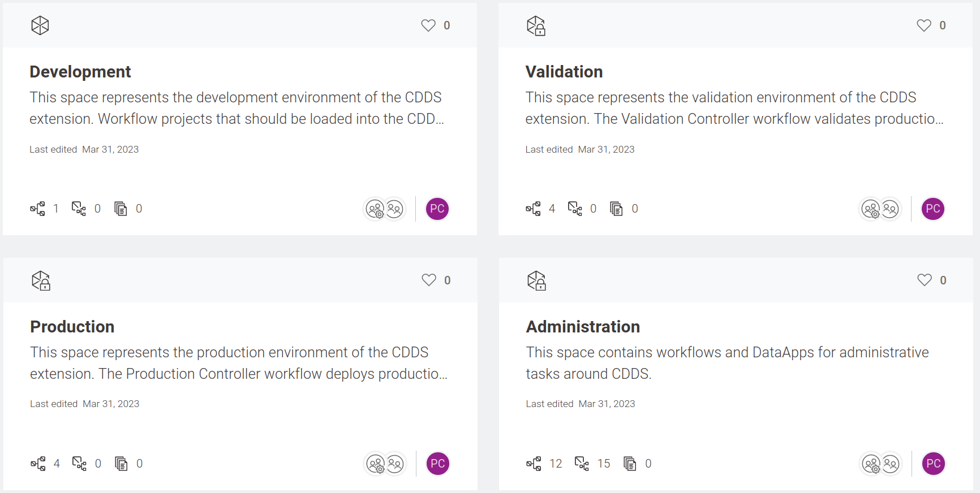Click the team admin group icon on Production

(x=376, y=464)
